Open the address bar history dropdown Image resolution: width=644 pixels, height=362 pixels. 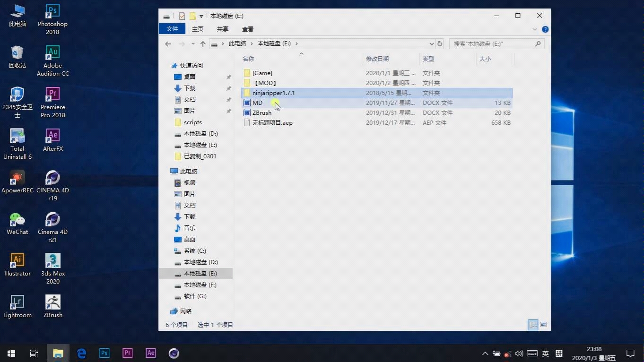click(x=431, y=43)
